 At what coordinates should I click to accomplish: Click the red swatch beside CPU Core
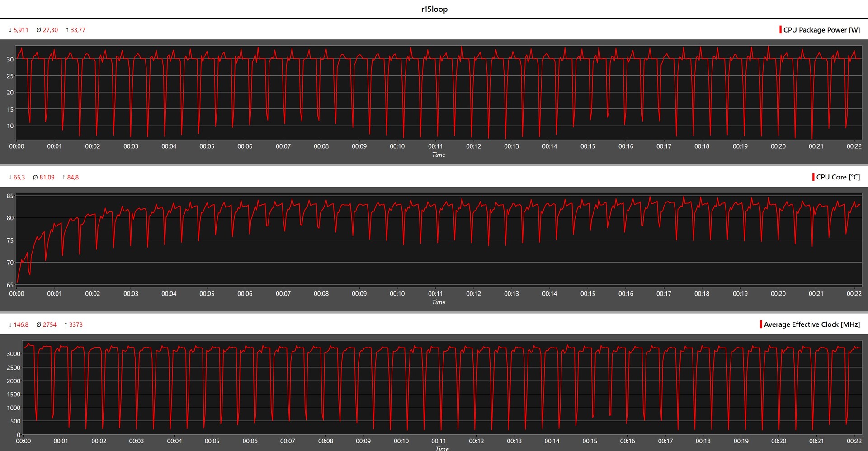point(813,177)
